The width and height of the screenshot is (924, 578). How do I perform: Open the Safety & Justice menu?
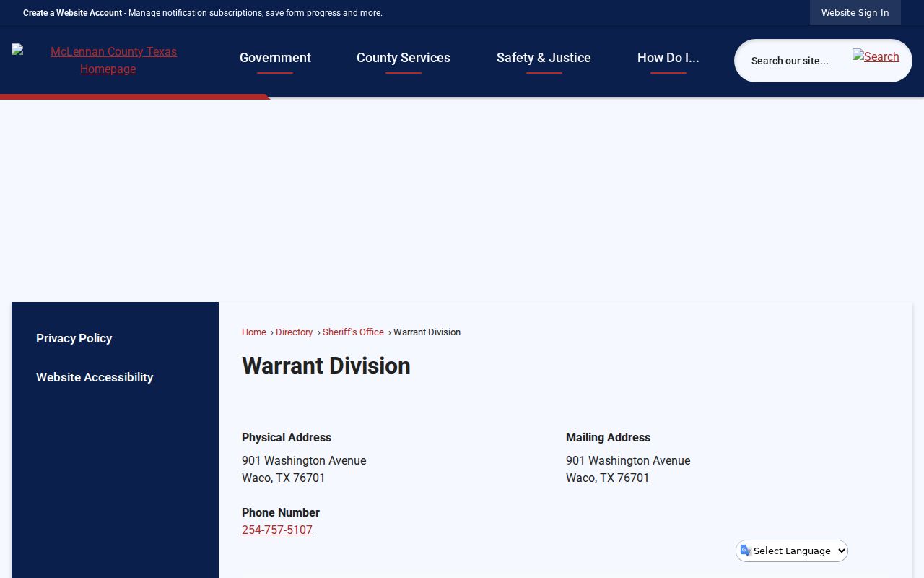tap(544, 58)
